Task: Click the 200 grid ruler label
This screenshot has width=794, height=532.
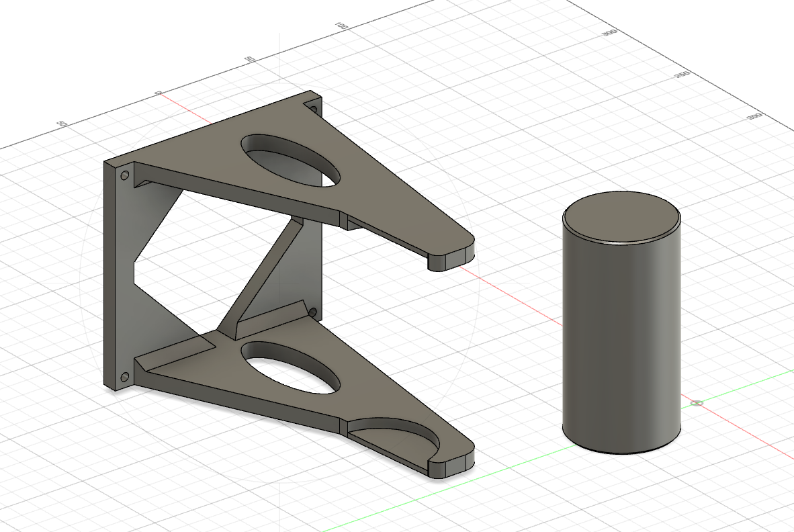Action: [x=754, y=116]
